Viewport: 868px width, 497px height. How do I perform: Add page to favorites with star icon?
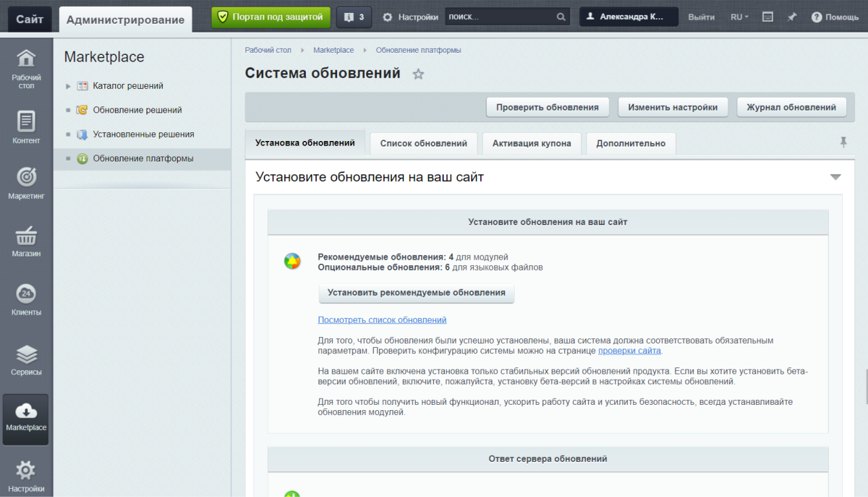[418, 74]
